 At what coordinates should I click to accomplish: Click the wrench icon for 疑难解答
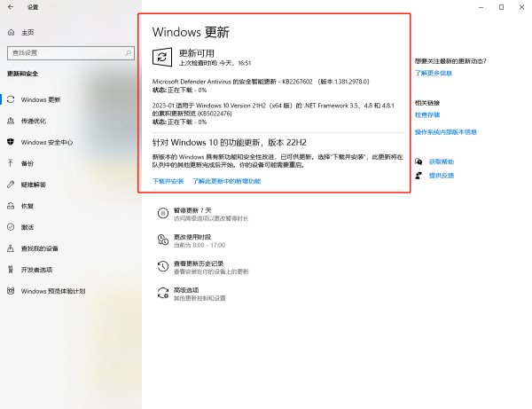tap(11, 185)
